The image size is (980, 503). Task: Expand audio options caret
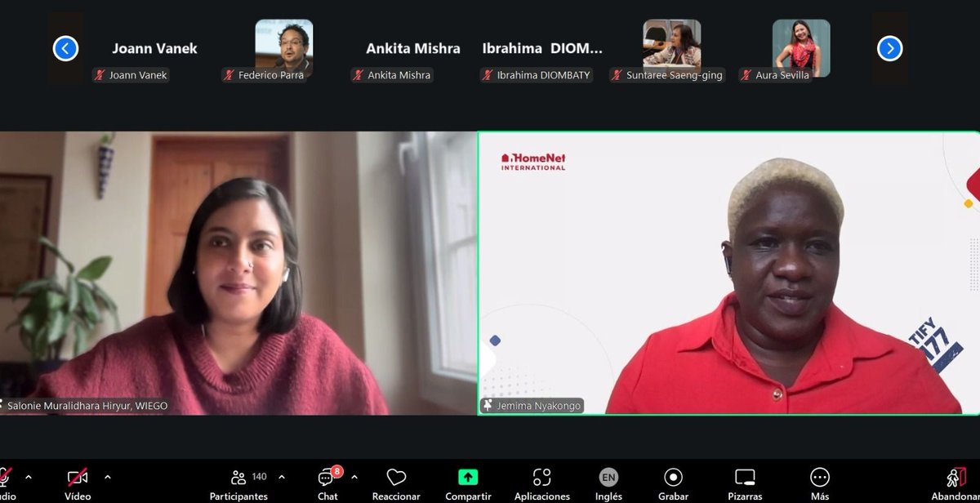(29, 477)
